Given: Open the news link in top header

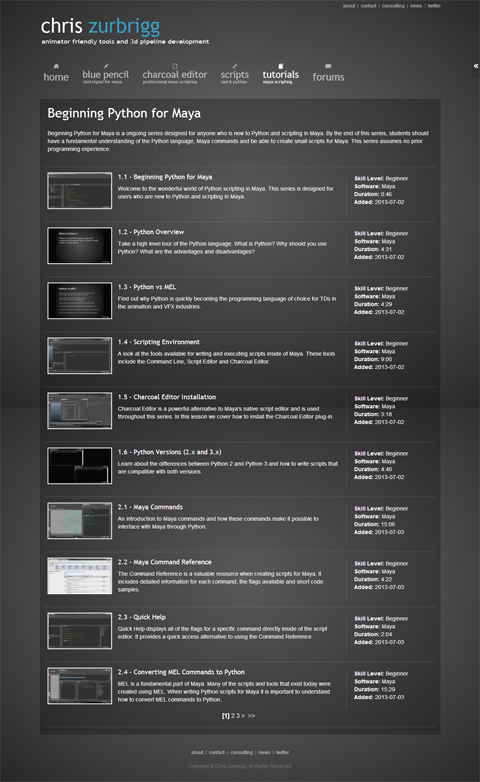Looking at the screenshot, I should pyautogui.click(x=416, y=6).
